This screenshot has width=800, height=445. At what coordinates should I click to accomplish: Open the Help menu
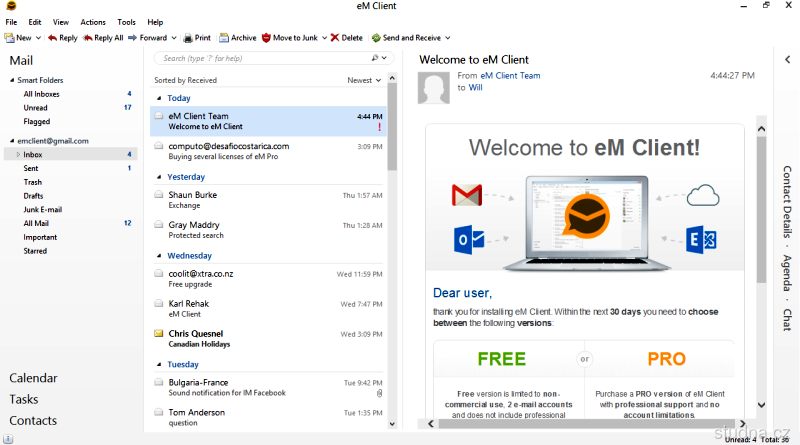155,22
